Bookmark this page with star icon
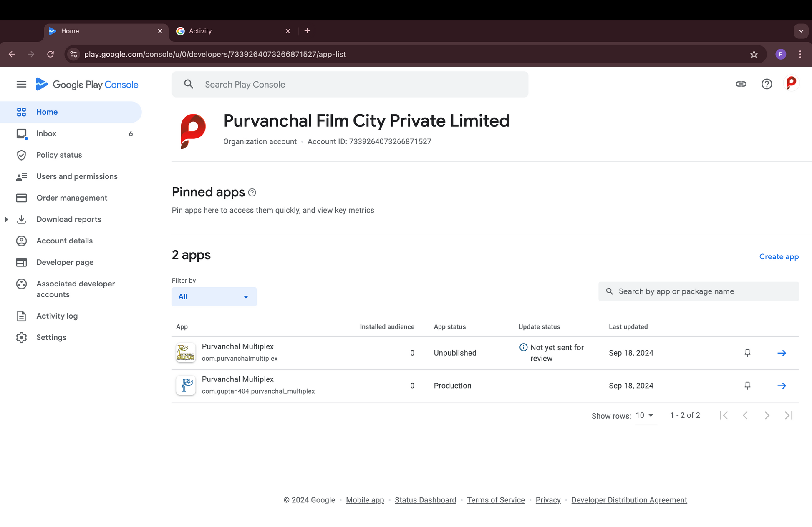 (x=754, y=54)
